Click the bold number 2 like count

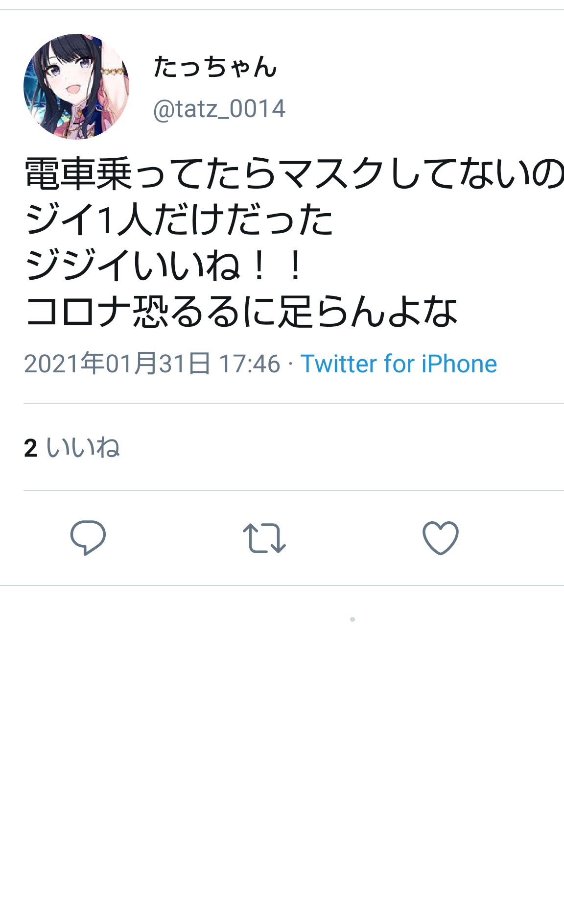tap(30, 448)
